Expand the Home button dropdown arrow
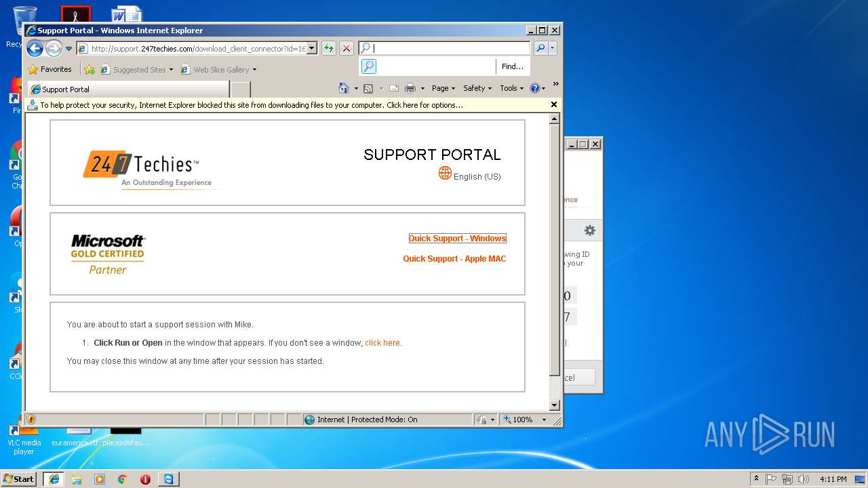Screen dimensions: 868x488 click(356, 88)
